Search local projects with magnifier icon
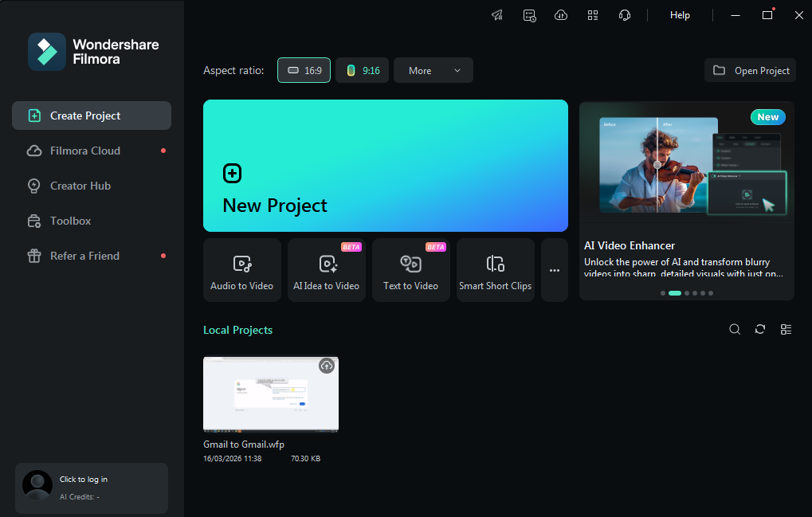This screenshot has width=812, height=517. click(x=735, y=330)
